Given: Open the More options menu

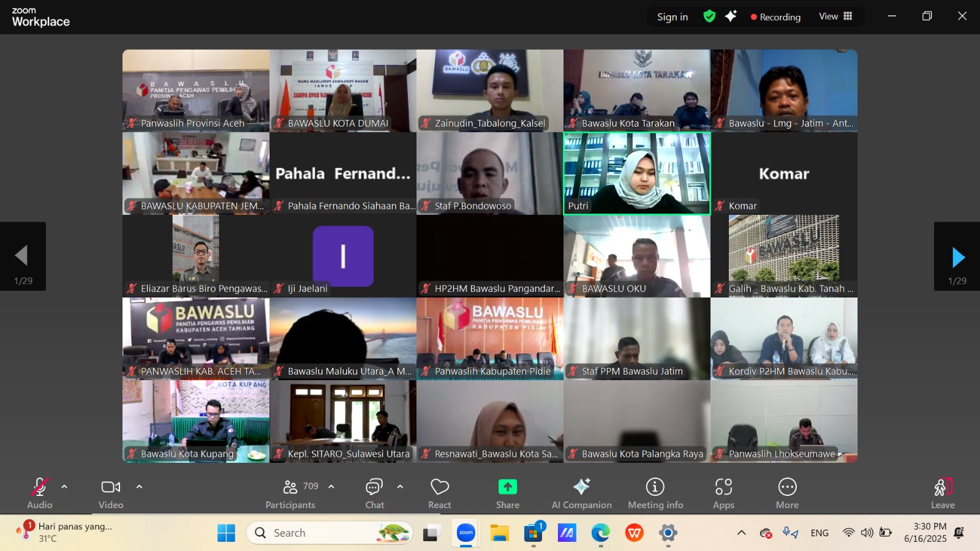Looking at the screenshot, I should click(x=786, y=493).
